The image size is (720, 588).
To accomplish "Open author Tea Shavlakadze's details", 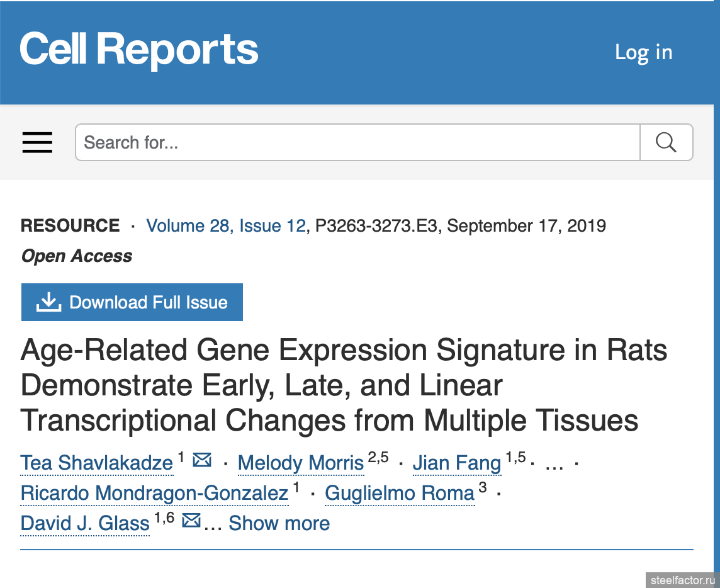I will tap(97, 463).
